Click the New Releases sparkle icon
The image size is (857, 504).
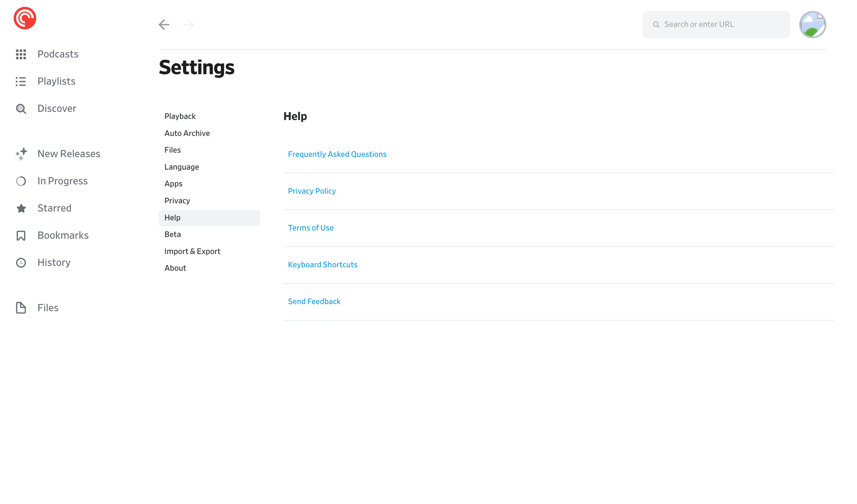21,154
